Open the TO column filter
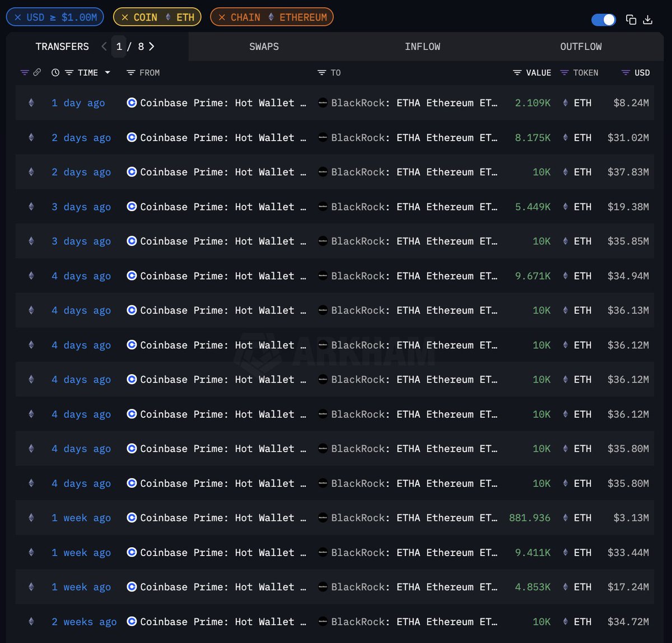The width and height of the screenshot is (672, 643). pyautogui.click(x=321, y=73)
